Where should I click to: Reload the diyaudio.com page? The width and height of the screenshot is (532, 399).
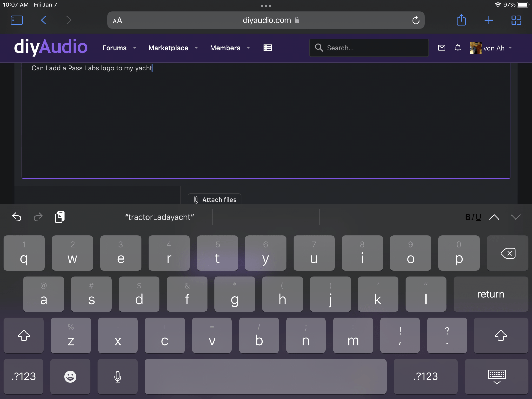coord(416,20)
